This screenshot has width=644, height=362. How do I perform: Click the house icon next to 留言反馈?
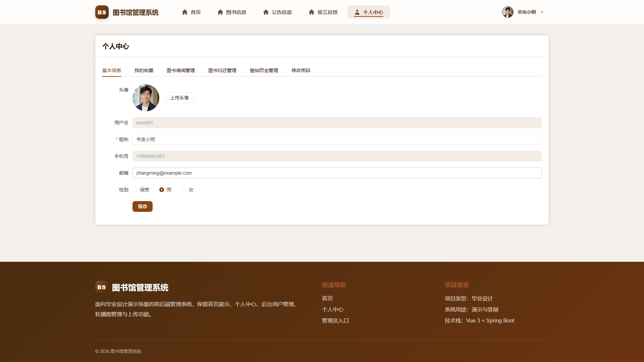coord(312,12)
